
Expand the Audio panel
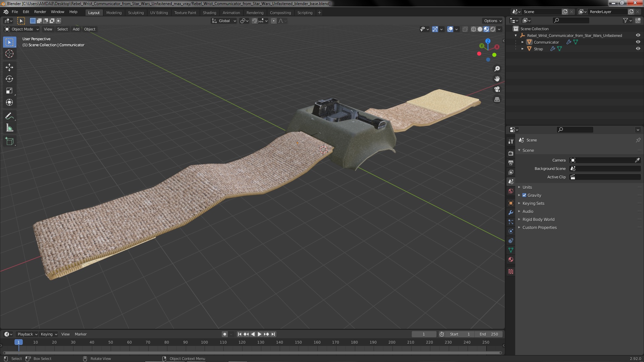tap(528, 211)
